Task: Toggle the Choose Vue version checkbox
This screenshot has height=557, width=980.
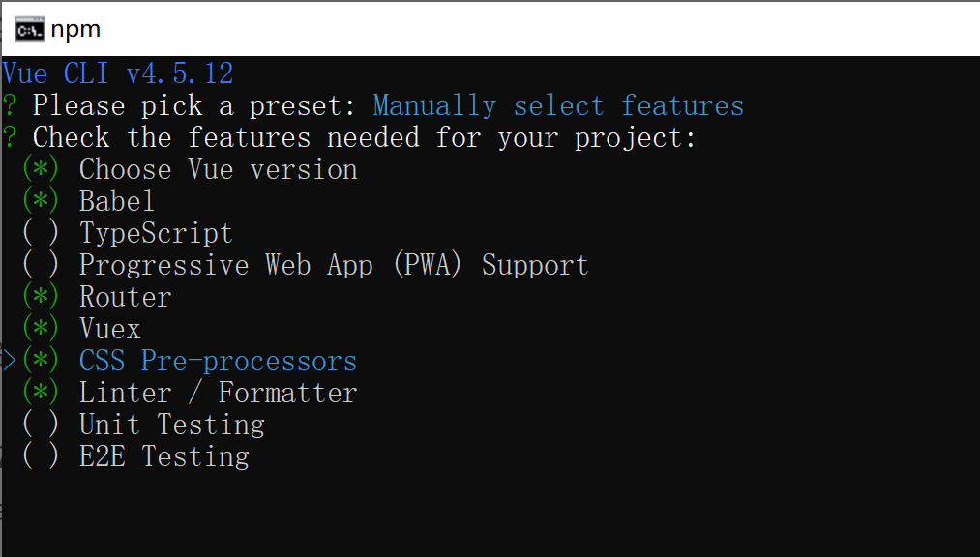Action: pos(41,170)
